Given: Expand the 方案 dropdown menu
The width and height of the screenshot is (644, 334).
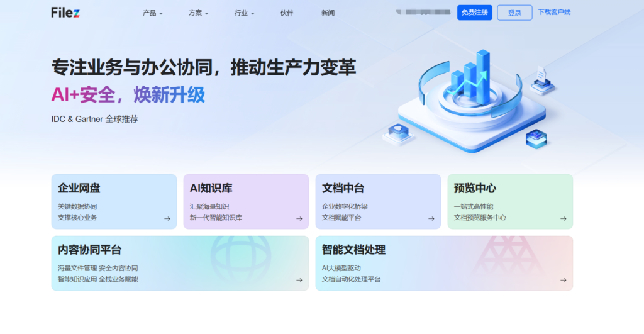Looking at the screenshot, I should pos(198,13).
